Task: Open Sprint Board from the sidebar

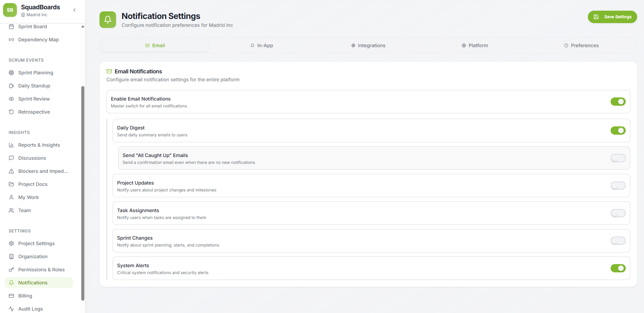Action: (x=39, y=27)
